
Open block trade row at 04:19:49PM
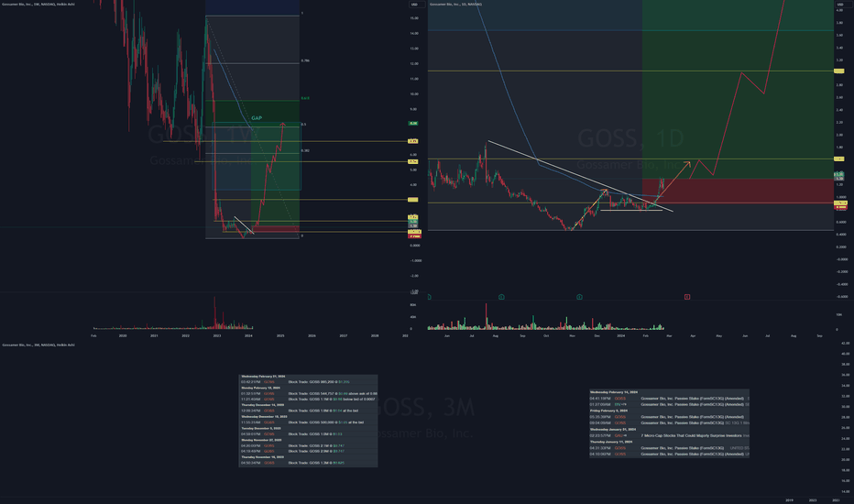click(308, 451)
